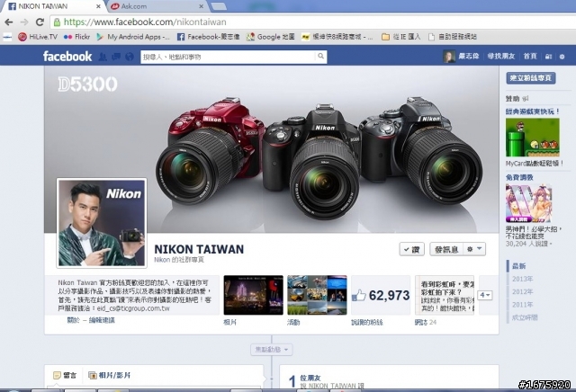576x392 pixels.
Task: Go back with the browser back arrow
Action: tap(9, 22)
